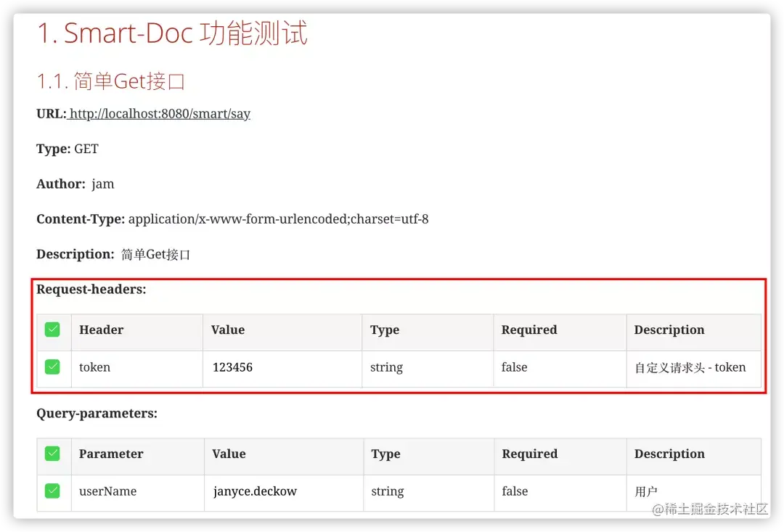The height and width of the screenshot is (532, 784).
Task: Click the token value cell showing 123456
Action: (232, 367)
